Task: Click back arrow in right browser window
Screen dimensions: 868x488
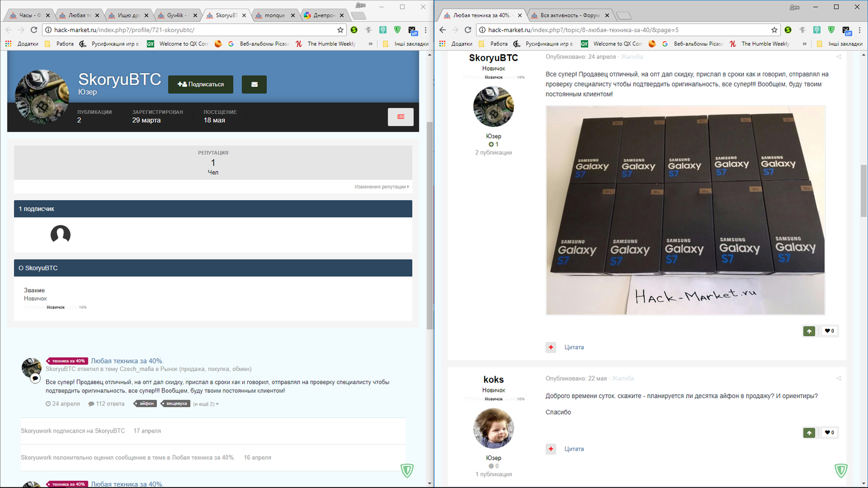Action: click(443, 30)
